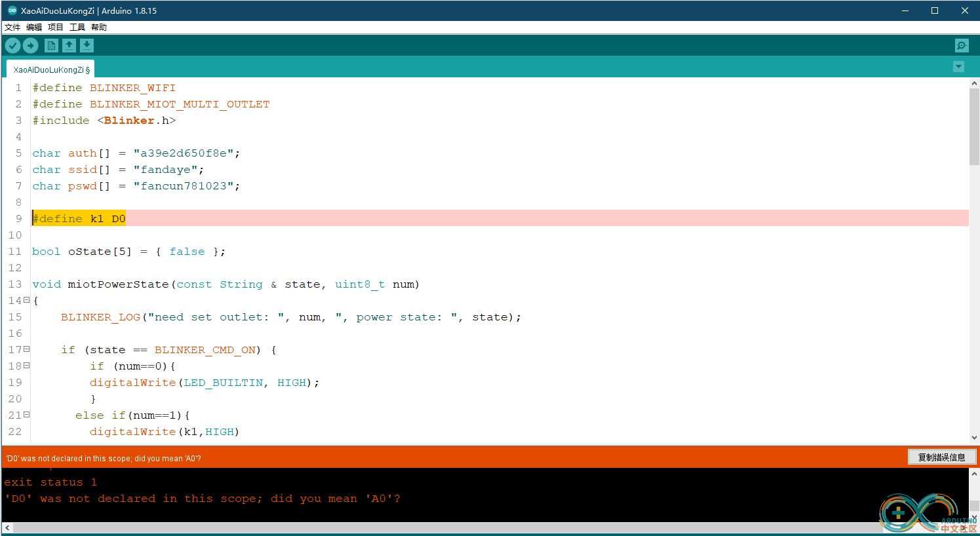Click the ssid string "fandaye"

click(x=166, y=170)
